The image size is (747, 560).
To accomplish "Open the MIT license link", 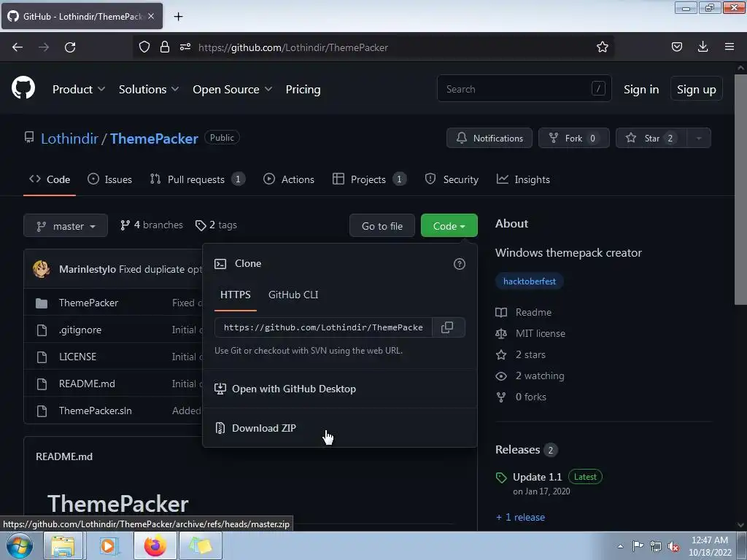I will pyautogui.click(x=541, y=333).
